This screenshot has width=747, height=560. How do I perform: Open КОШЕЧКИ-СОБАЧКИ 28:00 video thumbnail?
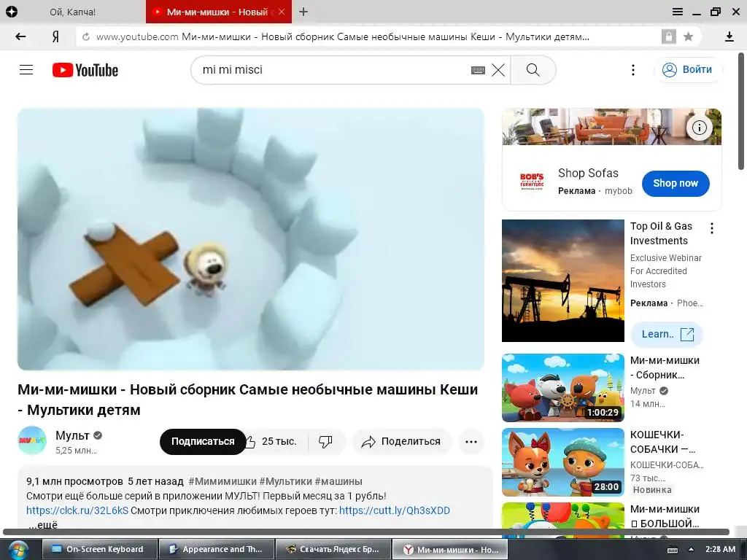click(563, 462)
